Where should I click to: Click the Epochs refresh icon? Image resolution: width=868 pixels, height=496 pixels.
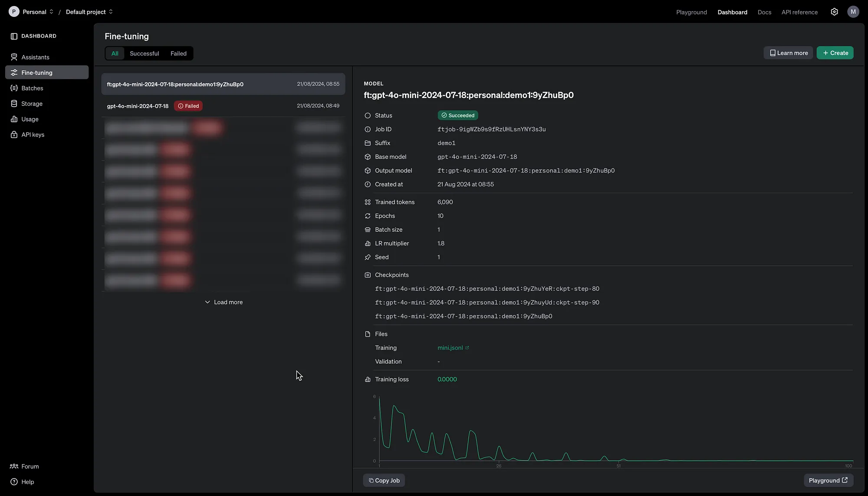[368, 216]
